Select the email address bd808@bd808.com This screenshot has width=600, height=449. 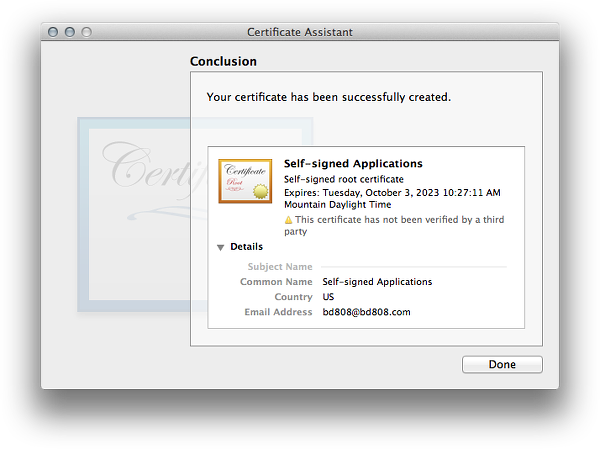point(366,312)
